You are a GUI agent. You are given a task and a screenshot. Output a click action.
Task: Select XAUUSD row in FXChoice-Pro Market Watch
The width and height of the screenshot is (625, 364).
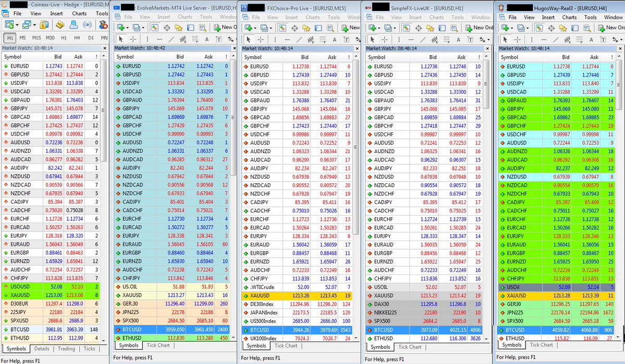(x=297, y=295)
